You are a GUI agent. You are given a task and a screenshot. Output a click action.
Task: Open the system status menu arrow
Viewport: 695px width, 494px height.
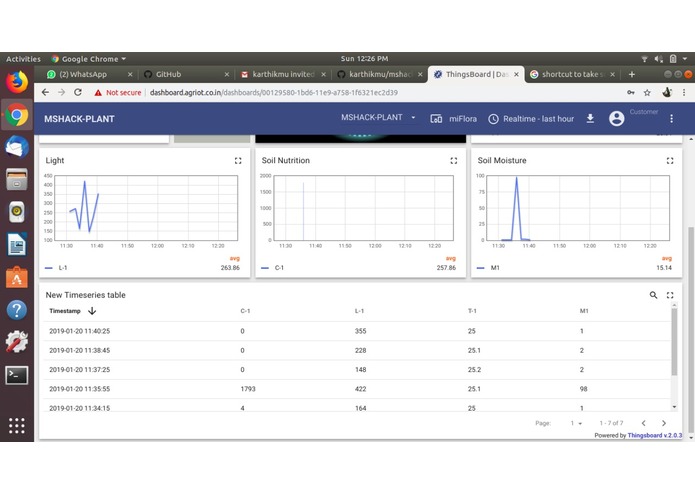pyautogui.click(x=685, y=58)
